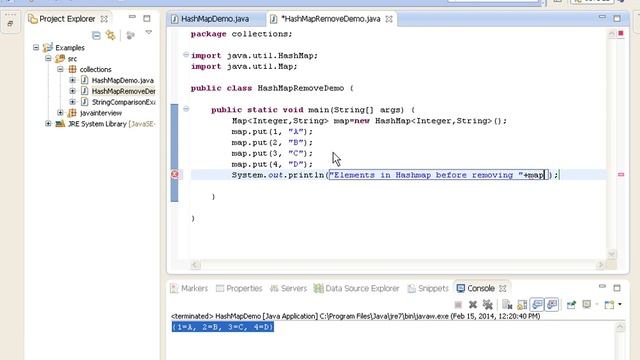Select the Examples project icon
640x360 pixels.
coord(48,48)
